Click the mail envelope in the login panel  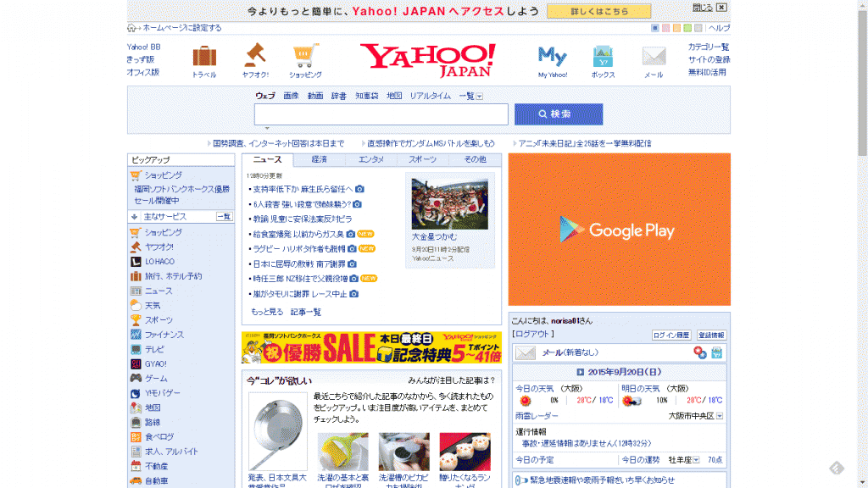click(526, 352)
